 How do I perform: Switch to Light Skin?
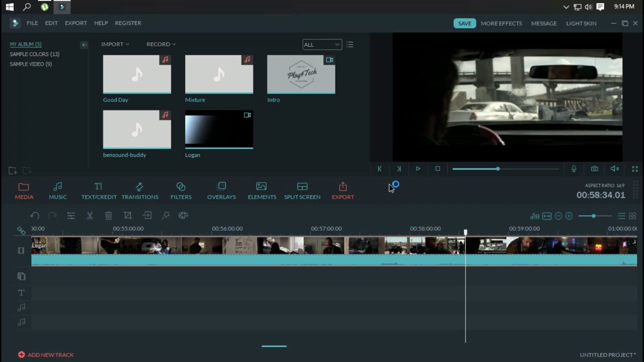581,23
